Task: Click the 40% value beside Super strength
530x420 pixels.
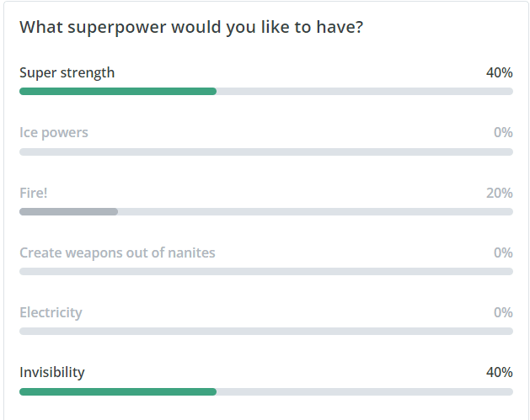Action: tap(499, 72)
